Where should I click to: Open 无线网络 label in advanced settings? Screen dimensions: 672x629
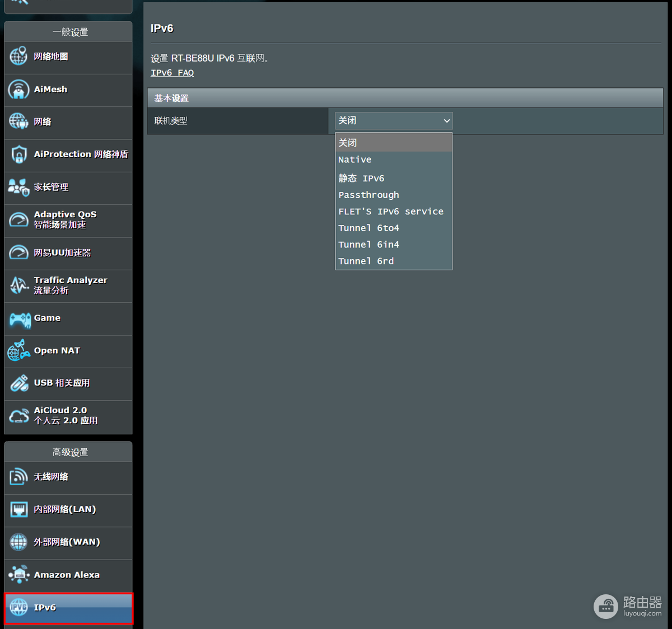click(51, 477)
